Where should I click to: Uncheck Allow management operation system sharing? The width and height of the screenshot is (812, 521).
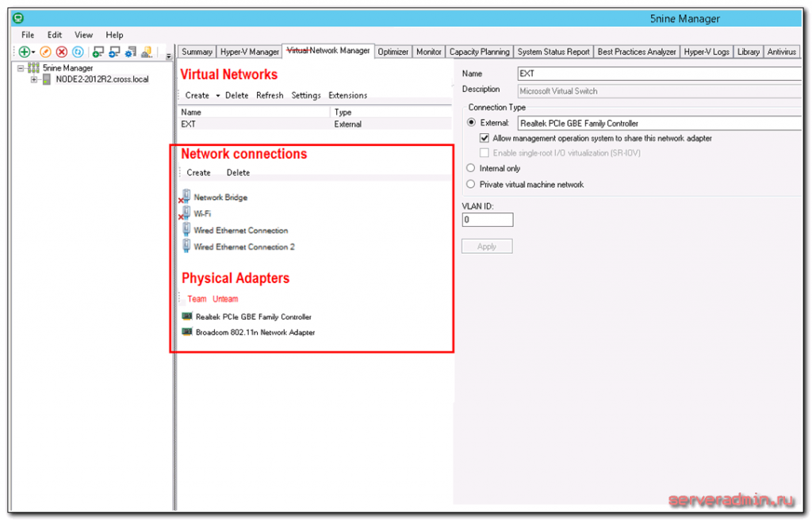coord(483,136)
